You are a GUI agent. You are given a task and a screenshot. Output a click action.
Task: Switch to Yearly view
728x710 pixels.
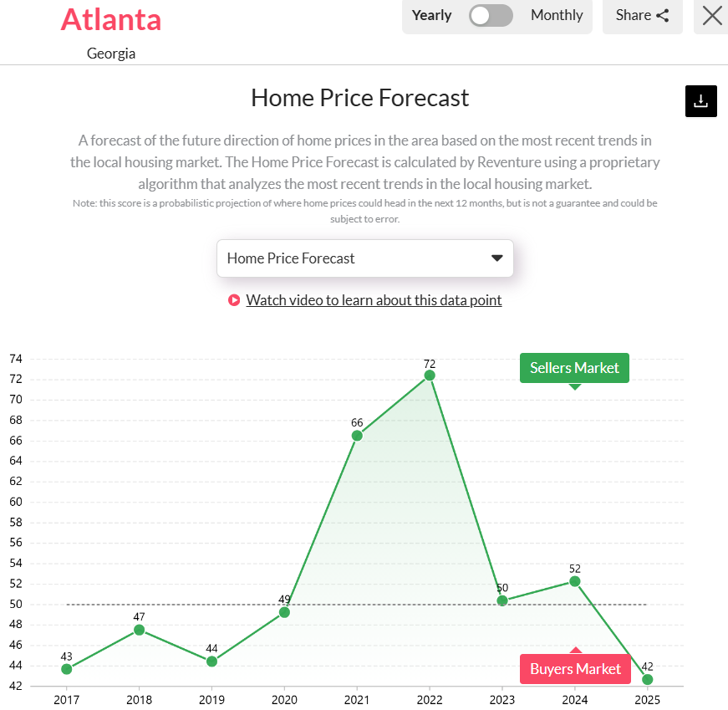[431, 15]
